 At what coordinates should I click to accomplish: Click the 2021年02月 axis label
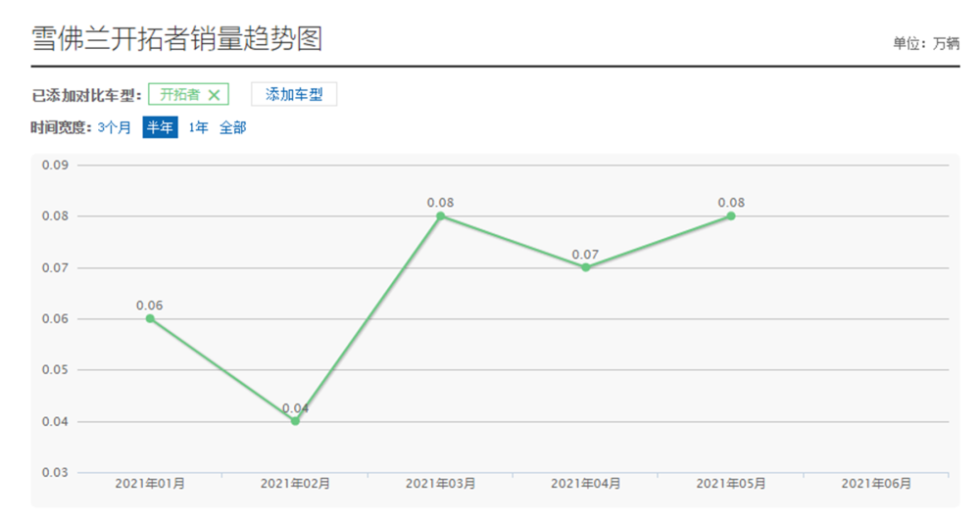point(295,483)
